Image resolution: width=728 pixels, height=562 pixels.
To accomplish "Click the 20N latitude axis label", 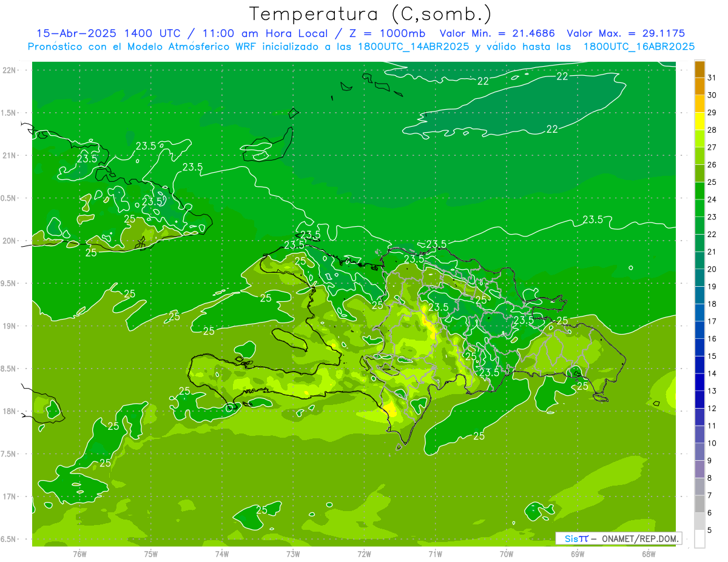I will click(x=10, y=241).
